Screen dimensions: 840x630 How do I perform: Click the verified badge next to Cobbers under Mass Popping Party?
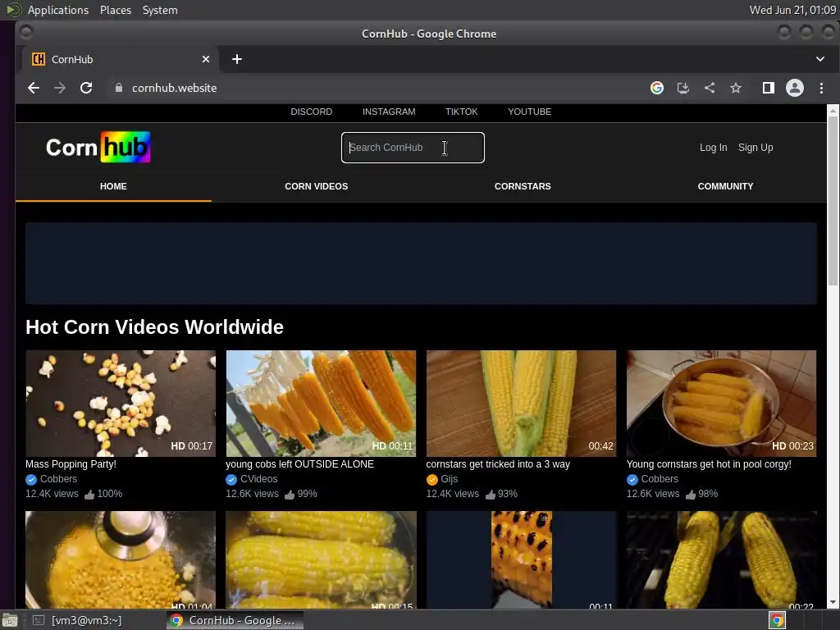tap(31, 479)
